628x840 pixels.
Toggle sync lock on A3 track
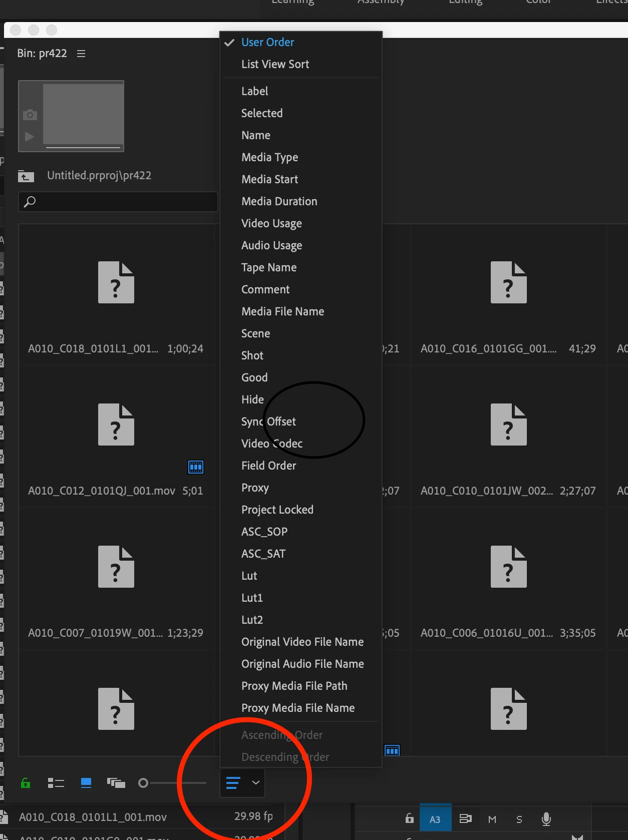click(466, 819)
